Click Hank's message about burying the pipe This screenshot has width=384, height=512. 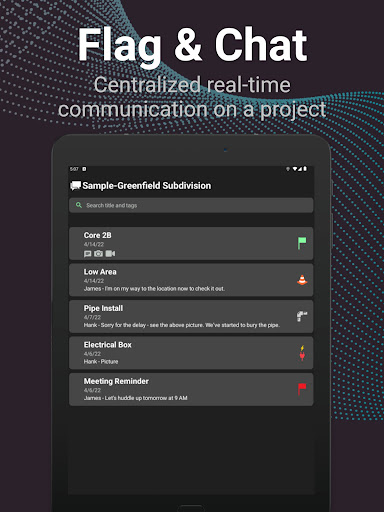[182, 325]
